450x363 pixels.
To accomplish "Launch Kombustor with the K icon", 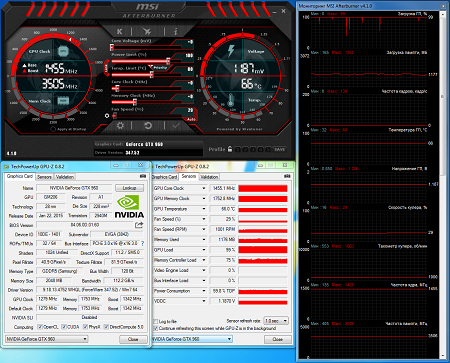I will coord(119,31).
